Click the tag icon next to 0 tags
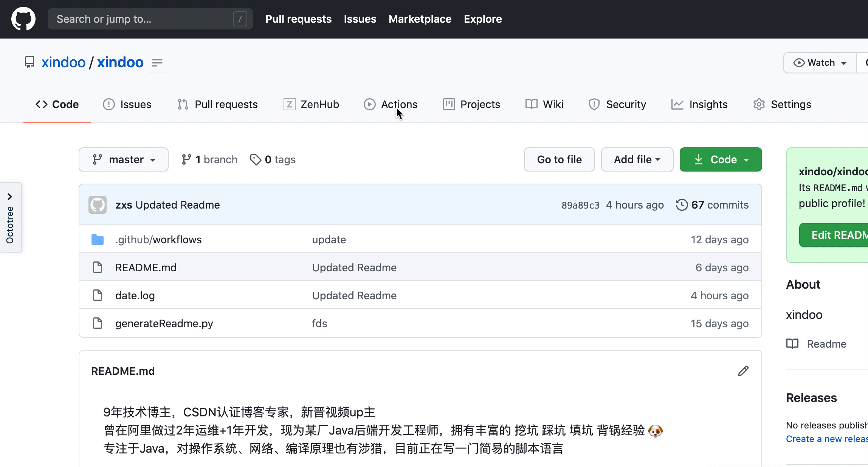Screen dimensions: 868x467 [x=256, y=159]
